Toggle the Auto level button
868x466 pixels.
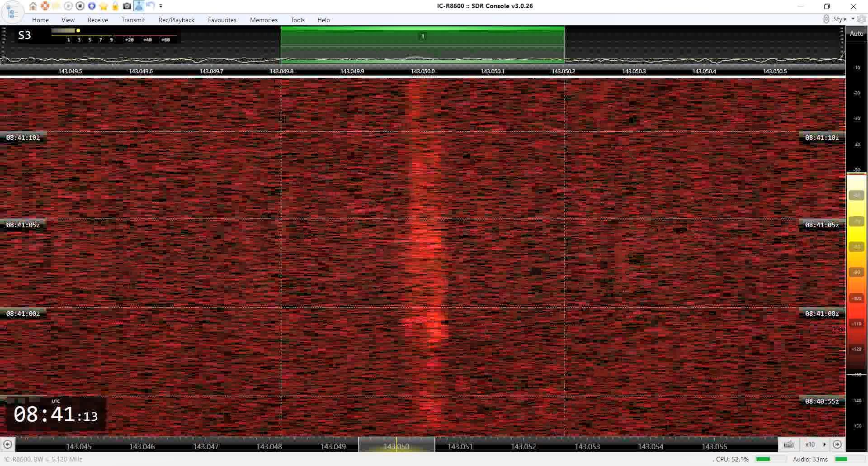click(856, 33)
